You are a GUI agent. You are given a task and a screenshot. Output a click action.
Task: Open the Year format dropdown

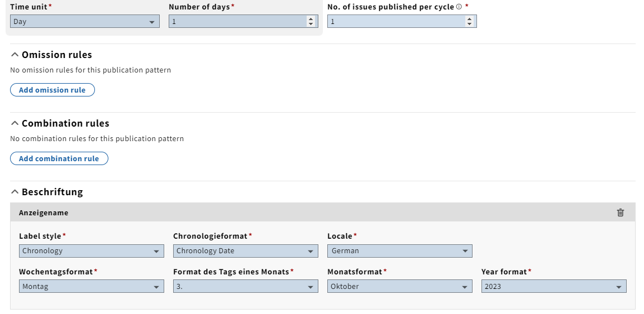[554, 287]
